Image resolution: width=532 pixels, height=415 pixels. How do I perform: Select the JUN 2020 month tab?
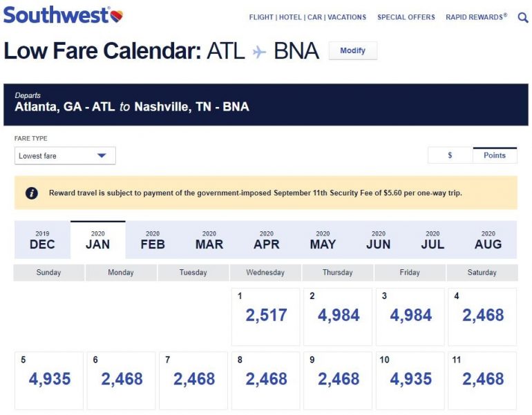[x=378, y=240]
